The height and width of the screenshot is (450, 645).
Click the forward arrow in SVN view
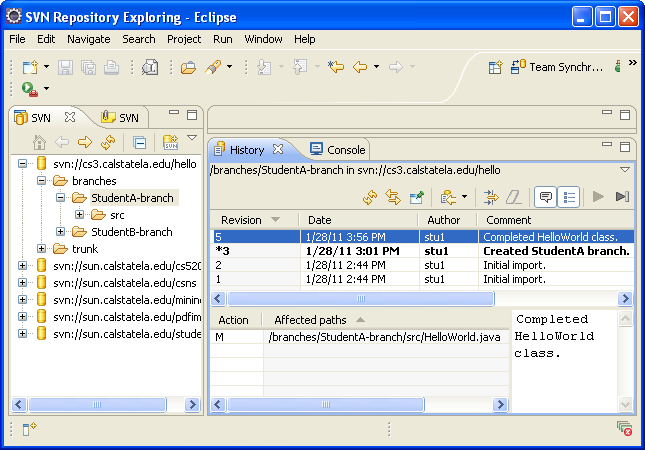pyautogui.click(x=85, y=143)
